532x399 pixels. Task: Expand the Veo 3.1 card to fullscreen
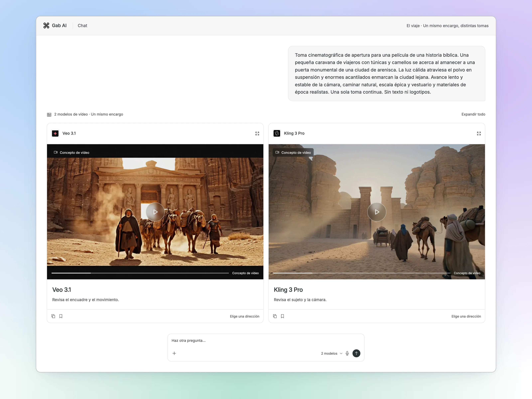(257, 133)
